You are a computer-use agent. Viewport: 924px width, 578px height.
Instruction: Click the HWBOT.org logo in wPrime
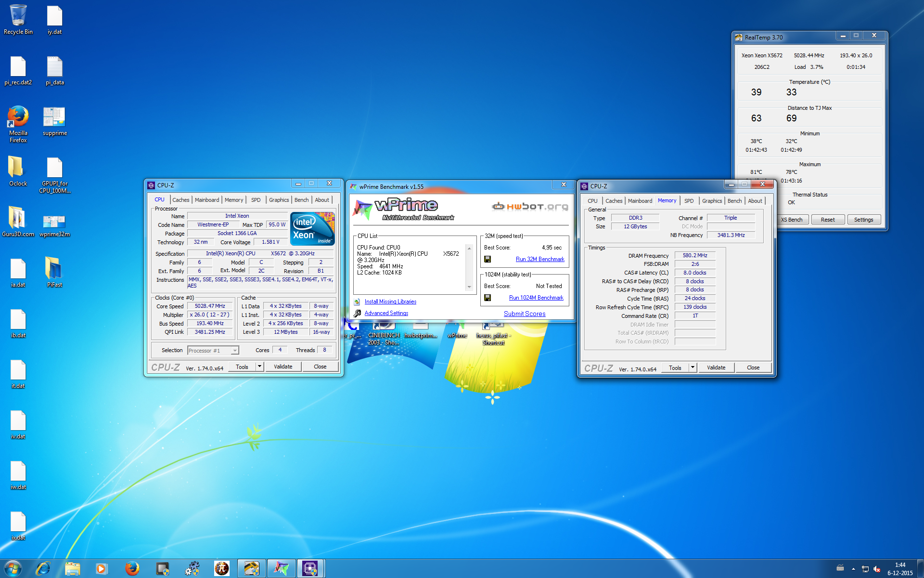530,207
